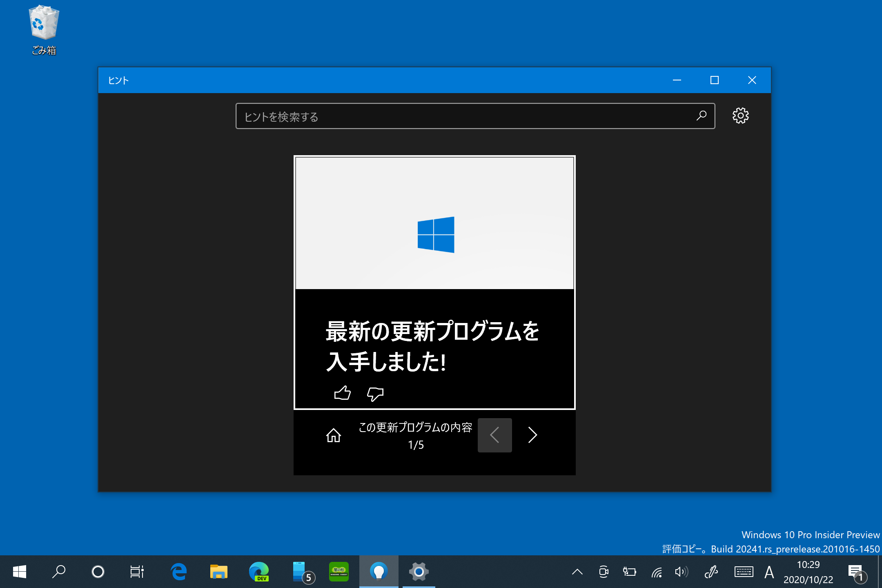Screen dimensions: 882x588
Task: Click the search magnifier in the Tips search bar
Action: (701, 116)
